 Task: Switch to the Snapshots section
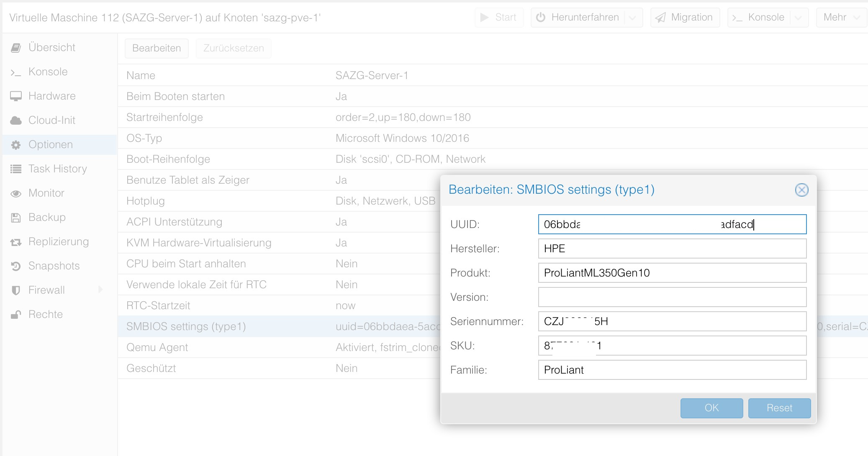(x=59, y=266)
